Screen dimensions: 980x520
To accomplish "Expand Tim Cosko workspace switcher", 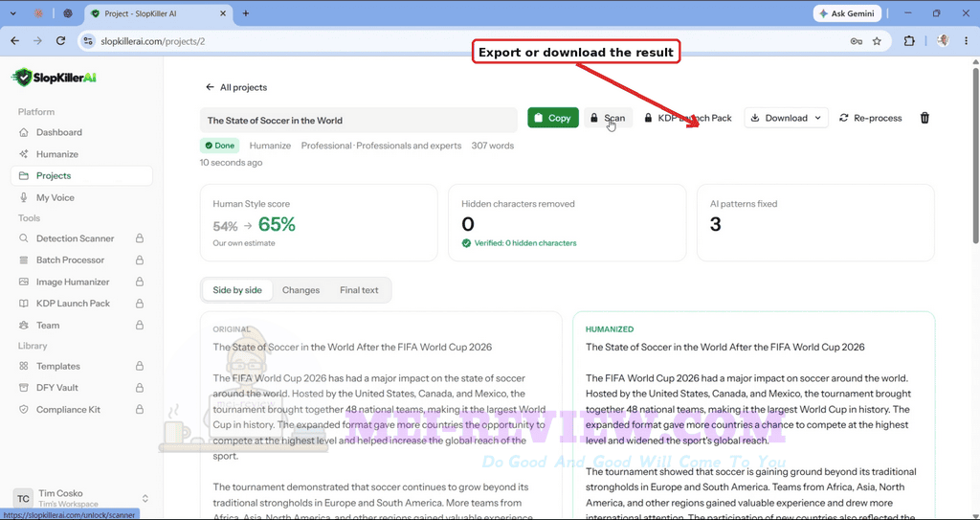I will pos(145,499).
